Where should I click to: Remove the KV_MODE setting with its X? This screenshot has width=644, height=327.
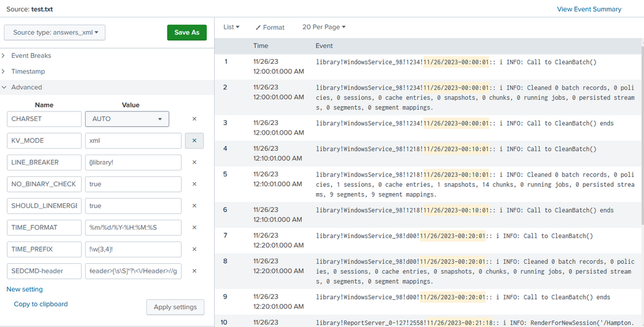tap(194, 140)
